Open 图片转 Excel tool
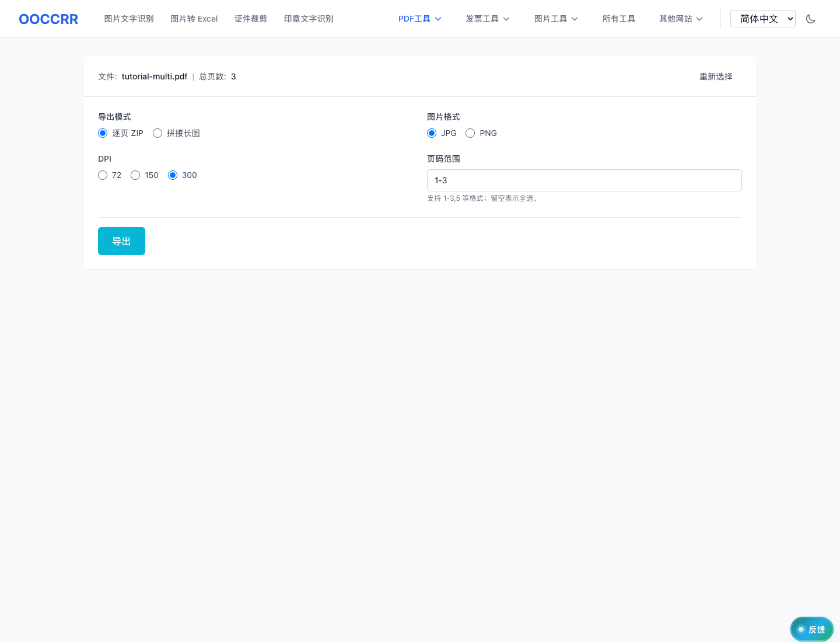This screenshot has height=642, width=840. point(194,19)
